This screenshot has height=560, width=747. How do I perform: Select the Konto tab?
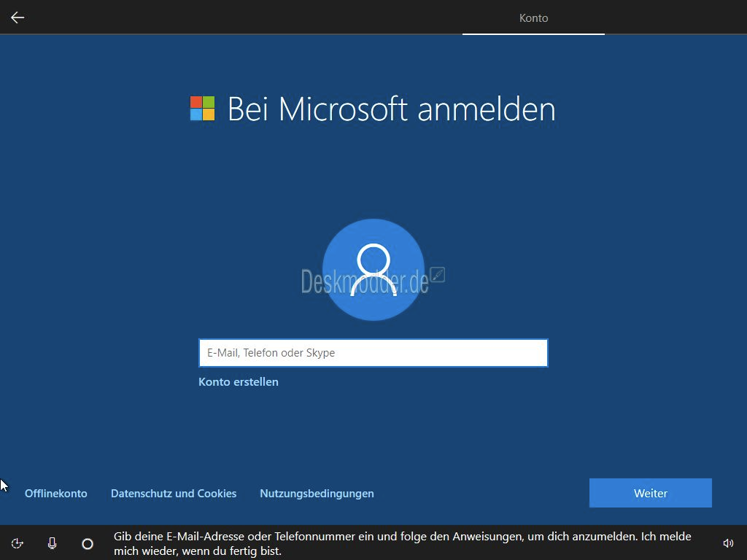[x=533, y=18]
